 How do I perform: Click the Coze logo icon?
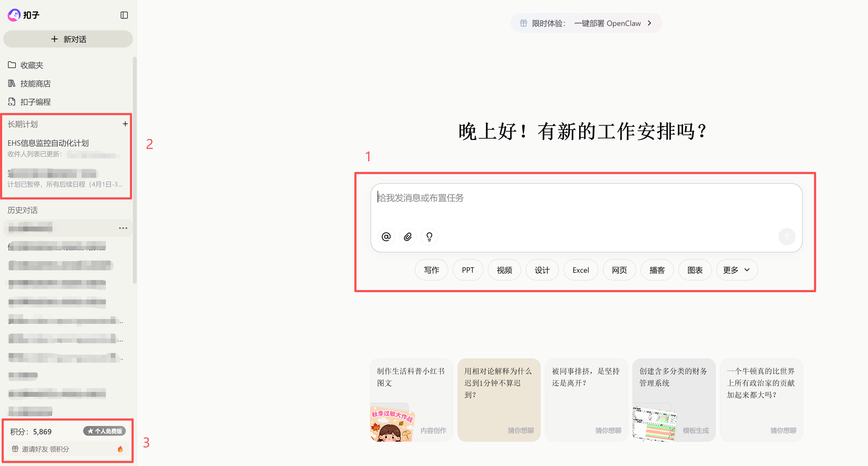tap(14, 15)
